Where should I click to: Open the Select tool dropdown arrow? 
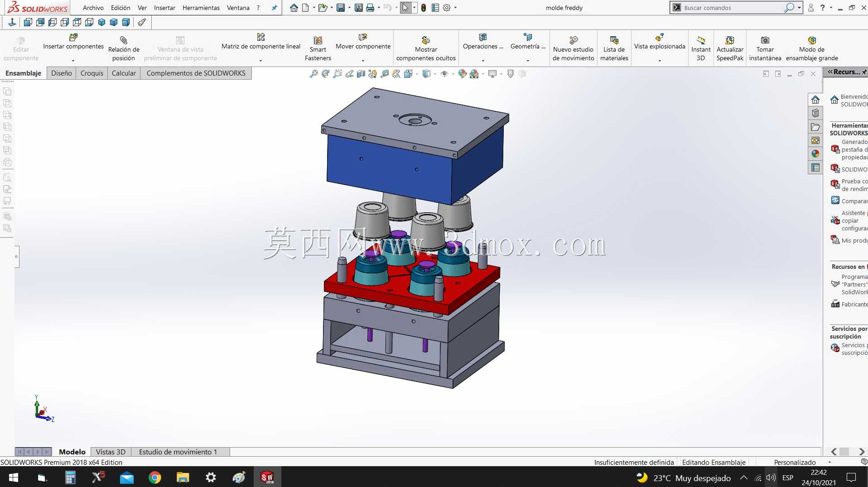(414, 8)
